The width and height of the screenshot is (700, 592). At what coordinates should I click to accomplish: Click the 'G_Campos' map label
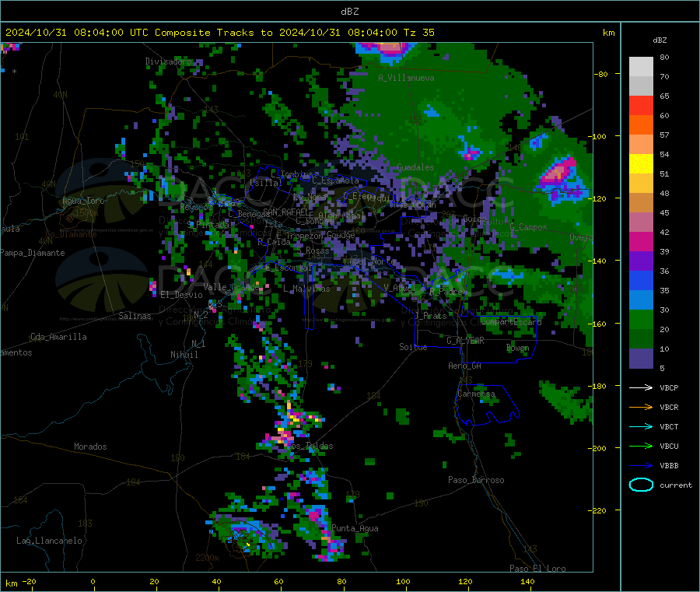(x=528, y=227)
